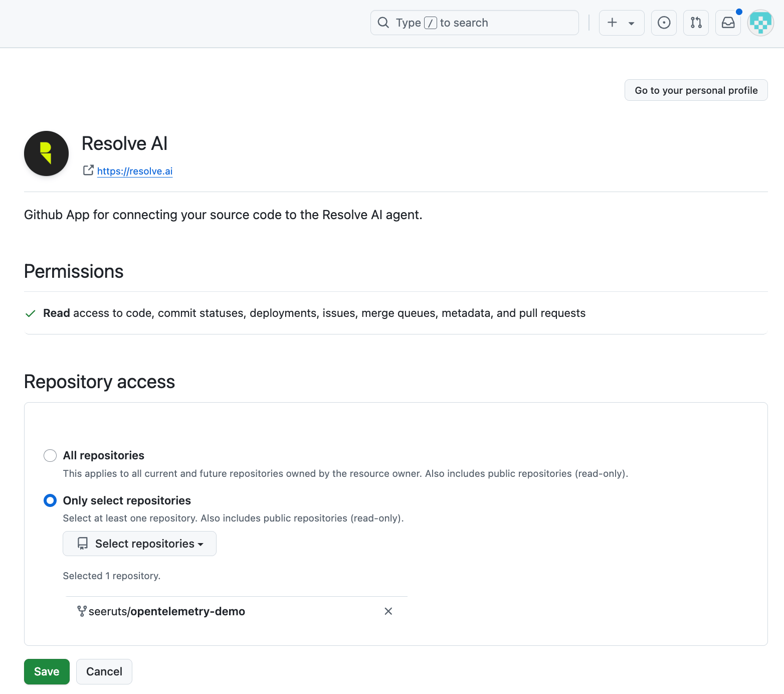The height and width of the screenshot is (694, 784).
Task: Open the issues icon in header
Action: click(664, 23)
